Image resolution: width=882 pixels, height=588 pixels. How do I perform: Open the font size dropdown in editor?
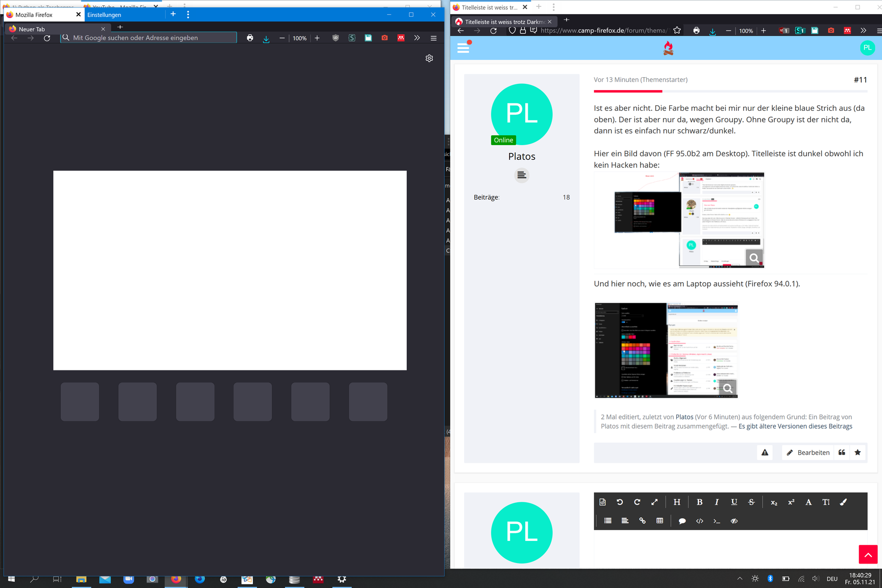(x=826, y=502)
